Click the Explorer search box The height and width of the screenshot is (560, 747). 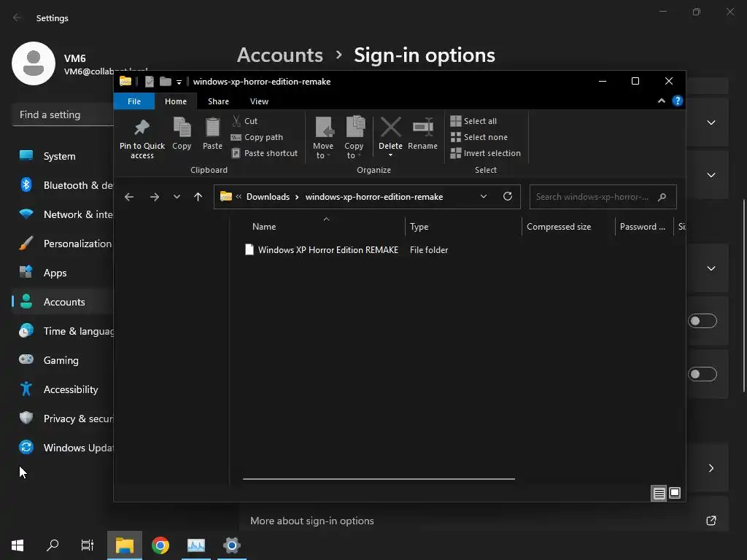coord(603,197)
